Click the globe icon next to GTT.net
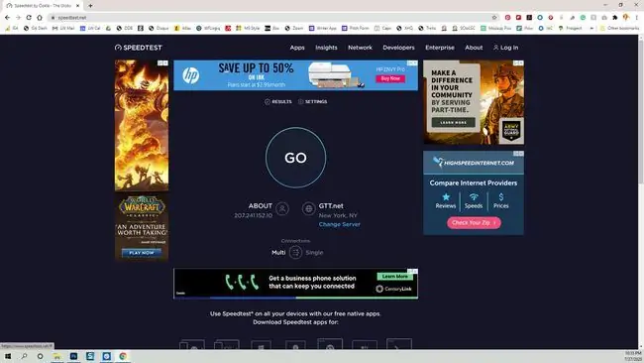Screen dimensions: 644x363 308,208
